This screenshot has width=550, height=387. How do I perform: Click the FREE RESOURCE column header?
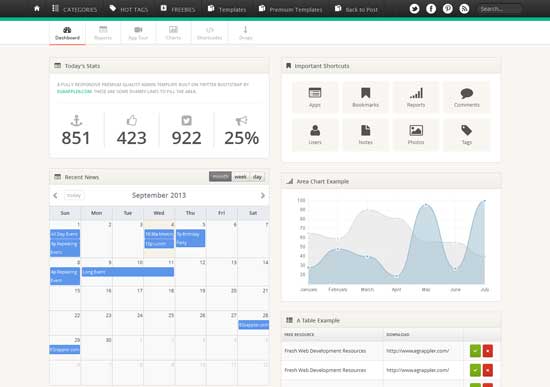(x=299, y=335)
